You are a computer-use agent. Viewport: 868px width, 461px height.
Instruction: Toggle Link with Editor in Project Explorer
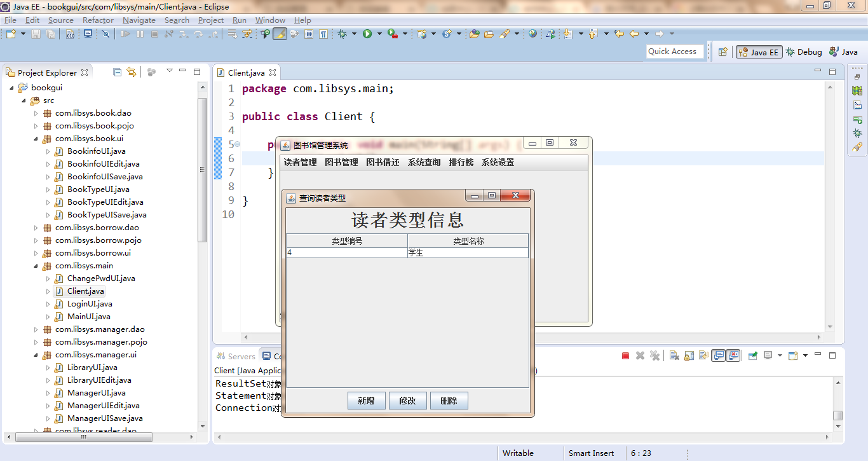click(132, 72)
